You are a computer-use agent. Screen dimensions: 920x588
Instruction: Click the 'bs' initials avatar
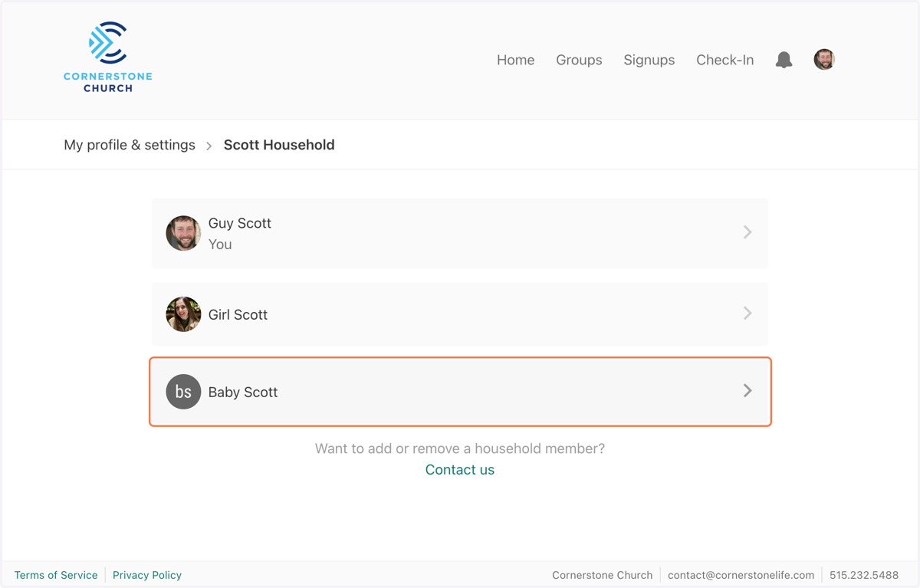(183, 392)
